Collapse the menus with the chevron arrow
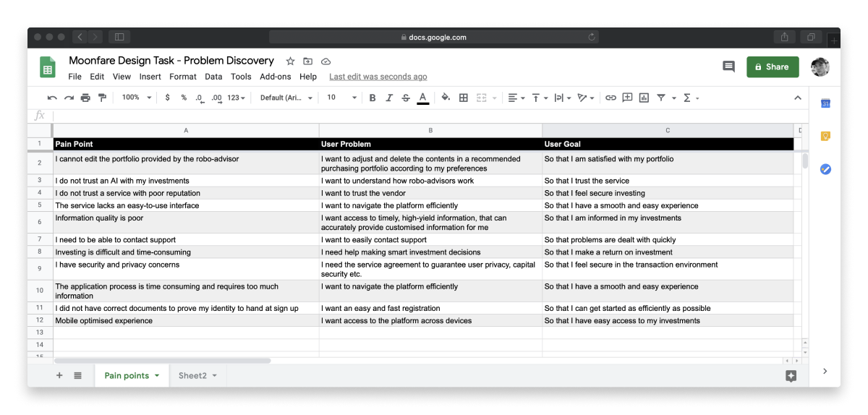Screen dimensions: 868x415 798,98
